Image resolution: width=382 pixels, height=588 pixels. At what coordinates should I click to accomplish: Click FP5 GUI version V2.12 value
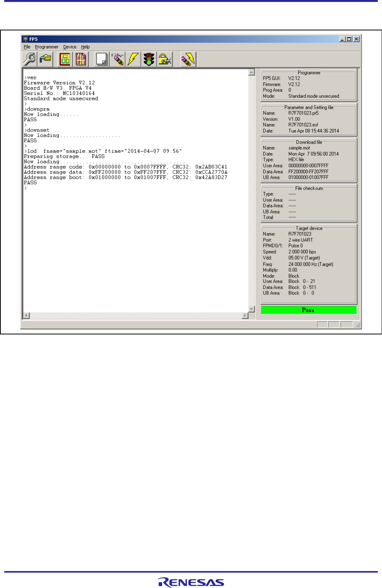coord(294,78)
